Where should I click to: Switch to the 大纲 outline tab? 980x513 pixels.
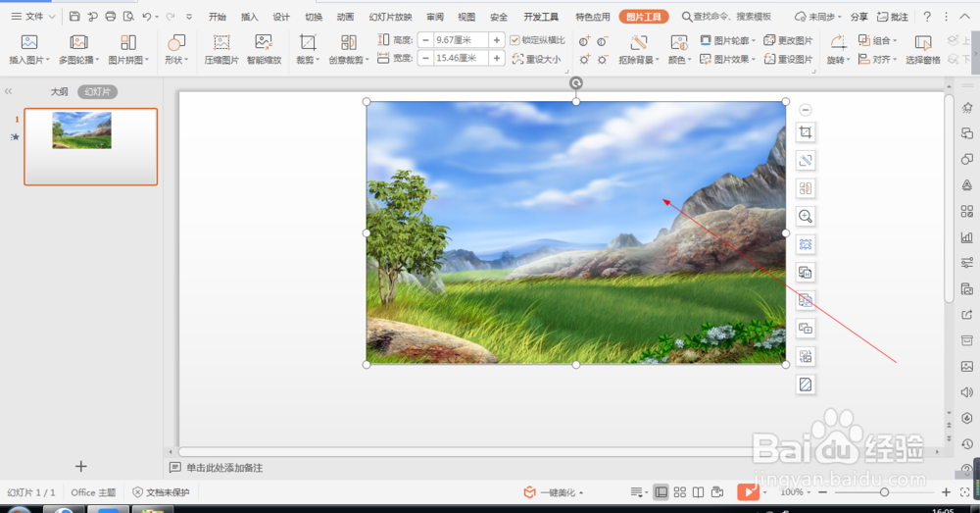tap(60, 92)
